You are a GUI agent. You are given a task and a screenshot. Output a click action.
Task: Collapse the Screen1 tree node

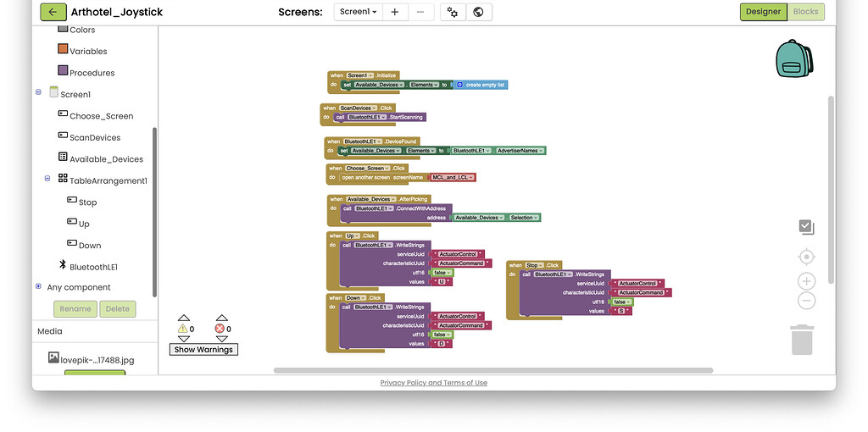[x=38, y=92]
